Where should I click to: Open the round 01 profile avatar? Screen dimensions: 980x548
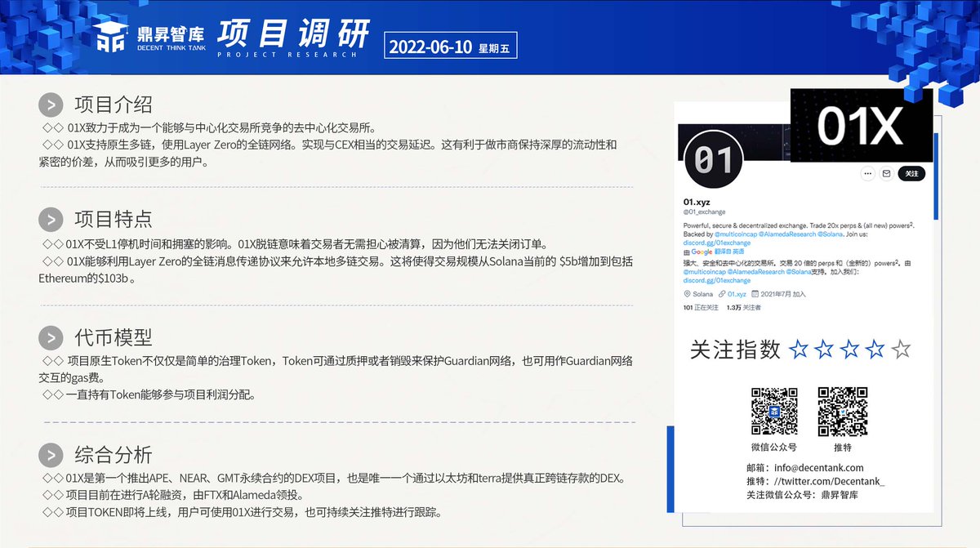(713, 161)
